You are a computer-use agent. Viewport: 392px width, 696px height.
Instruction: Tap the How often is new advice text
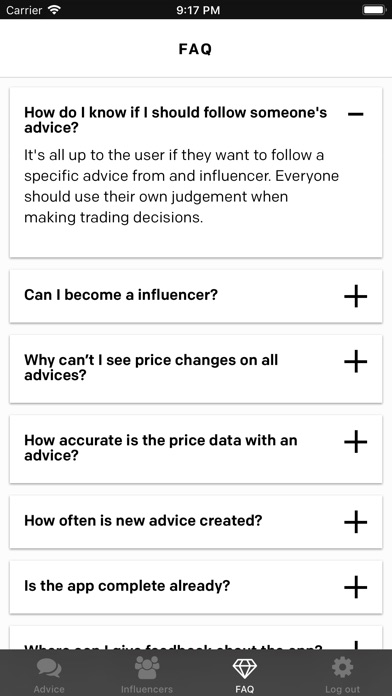[x=143, y=520]
